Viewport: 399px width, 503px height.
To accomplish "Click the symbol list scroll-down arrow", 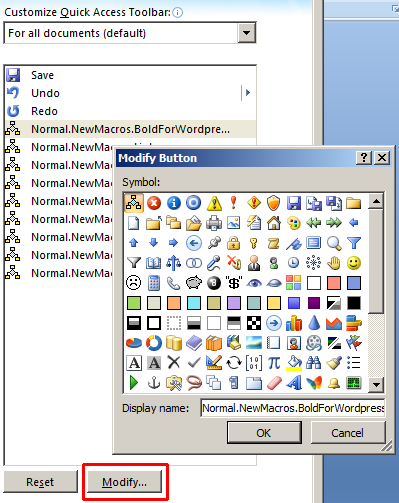I will tap(376, 385).
